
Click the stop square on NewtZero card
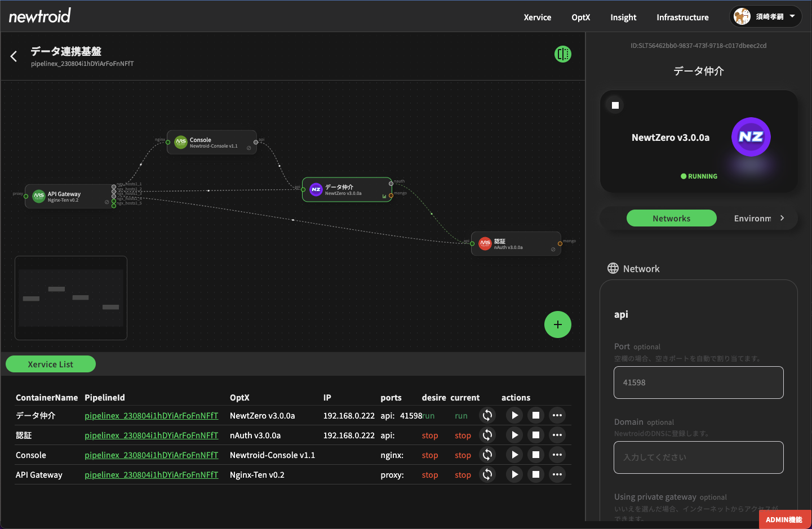coord(615,105)
